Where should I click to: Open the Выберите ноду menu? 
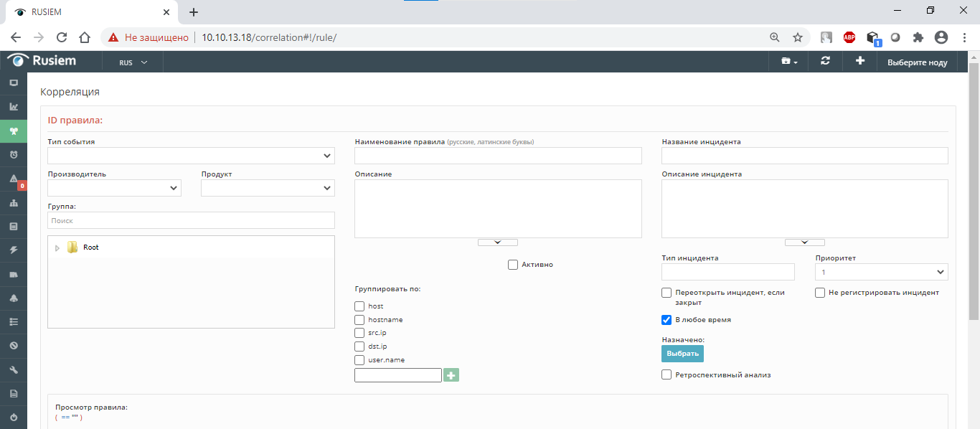coord(917,62)
